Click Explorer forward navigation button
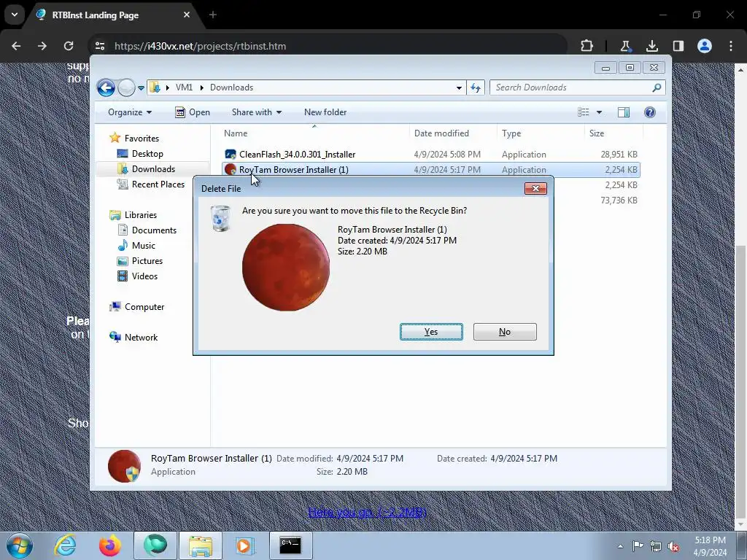Image resolution: width=747 pixels, height=560 pixels. pos(126,87)
